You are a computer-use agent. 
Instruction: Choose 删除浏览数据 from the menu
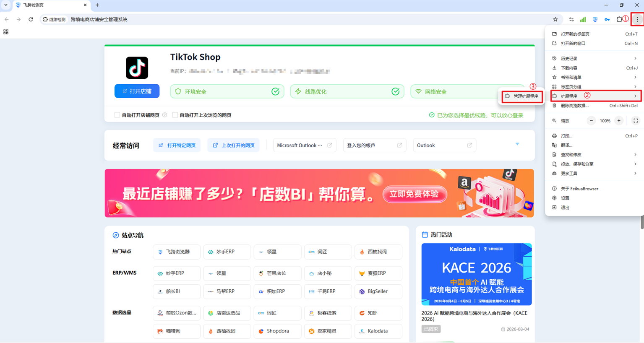coord(595,106)
